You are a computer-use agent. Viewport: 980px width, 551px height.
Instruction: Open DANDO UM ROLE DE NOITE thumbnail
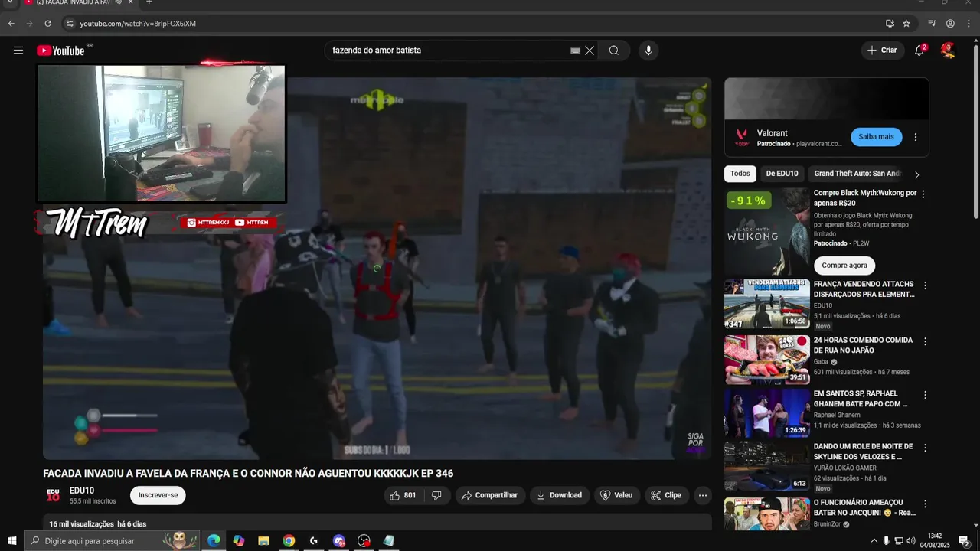[767, 466]
